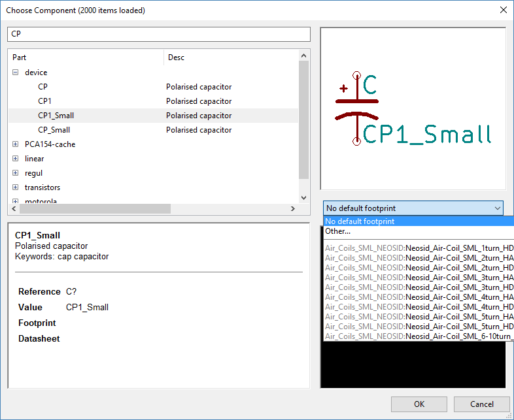Collapse the device library tree node

[15, 73]
